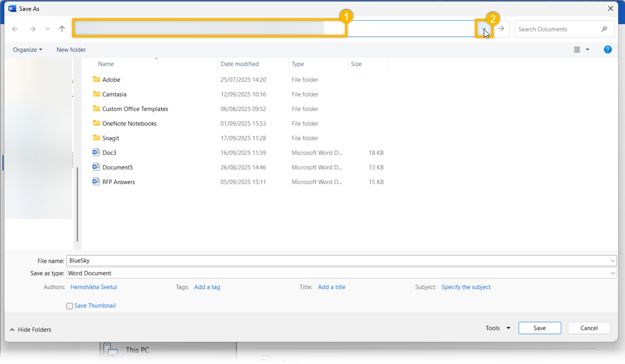Click the Help question mark icon
This screenshot has width=625, height=364.
pos(608,49)
